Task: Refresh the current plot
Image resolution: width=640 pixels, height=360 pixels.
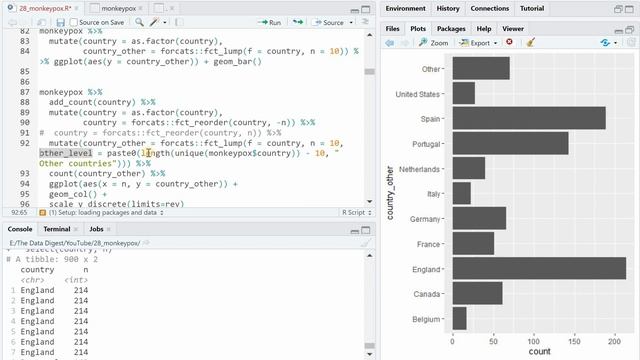Action: point(605,42)
